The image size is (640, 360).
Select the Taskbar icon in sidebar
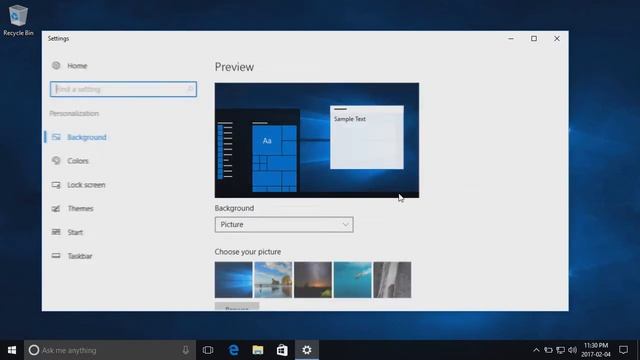click(56, 256)
